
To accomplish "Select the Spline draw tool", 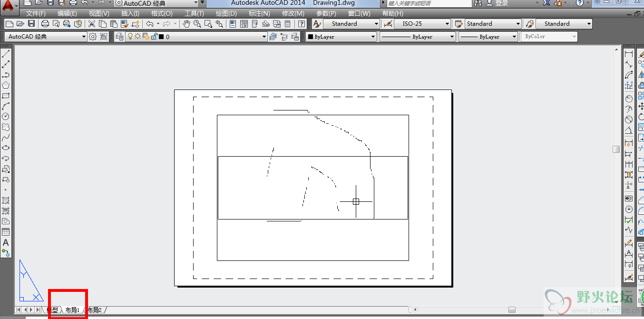I will (x=6, y=138).
